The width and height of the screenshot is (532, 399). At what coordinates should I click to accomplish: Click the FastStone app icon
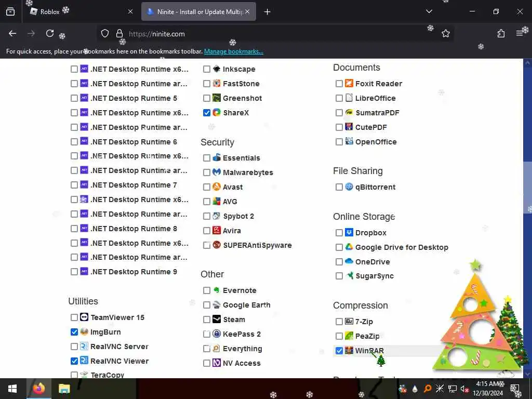[x=217, y=84]
